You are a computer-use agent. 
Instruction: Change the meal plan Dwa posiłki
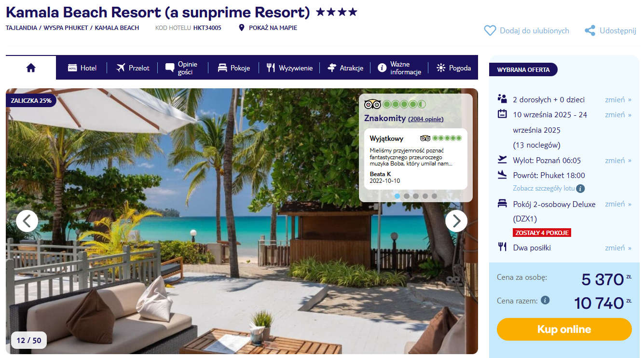[618, 248]
